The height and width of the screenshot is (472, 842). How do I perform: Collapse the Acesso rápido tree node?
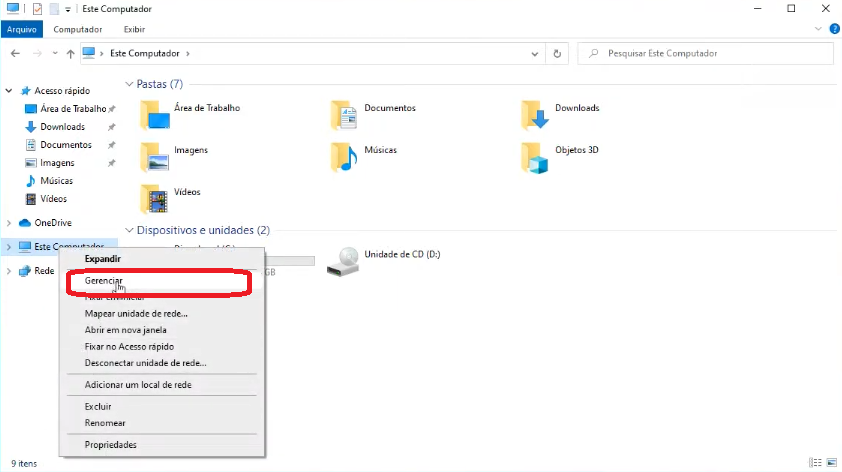pyautogui.click(x=9, y=91)
